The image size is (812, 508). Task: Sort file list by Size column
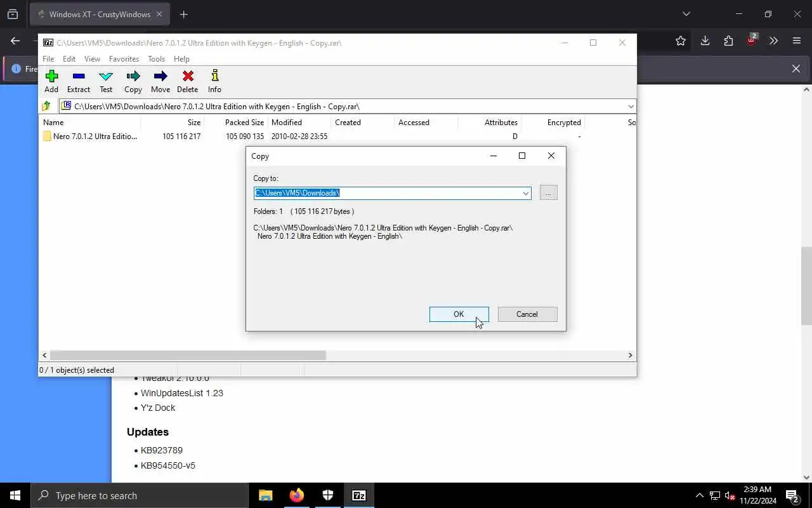173,123
